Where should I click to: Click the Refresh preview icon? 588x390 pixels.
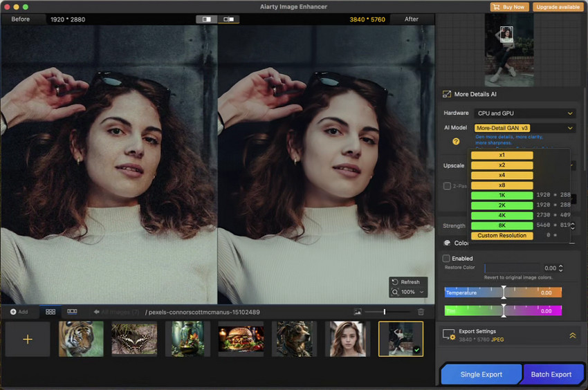tap(395, 281)
